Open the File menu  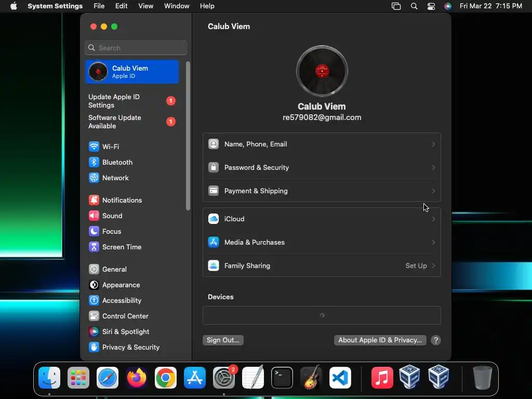pos(99,6)
